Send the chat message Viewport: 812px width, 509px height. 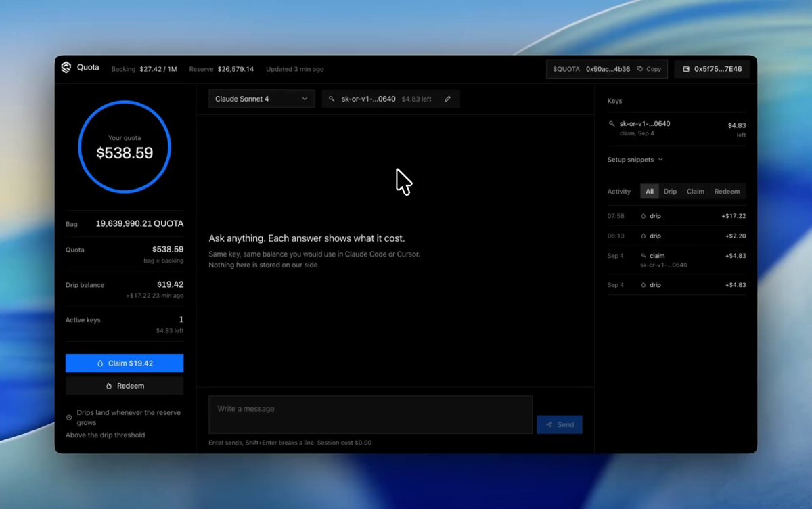pyautogui.click(x=560, y=424)
